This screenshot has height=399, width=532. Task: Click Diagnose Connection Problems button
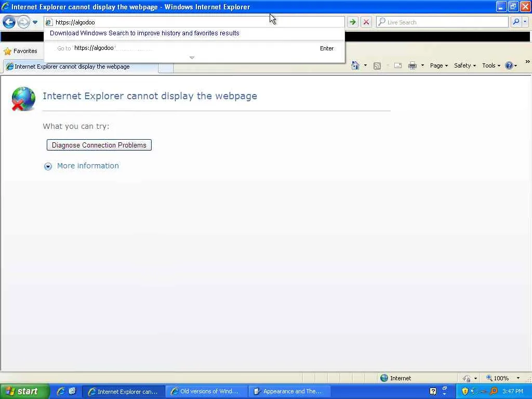tap(99, 145)
